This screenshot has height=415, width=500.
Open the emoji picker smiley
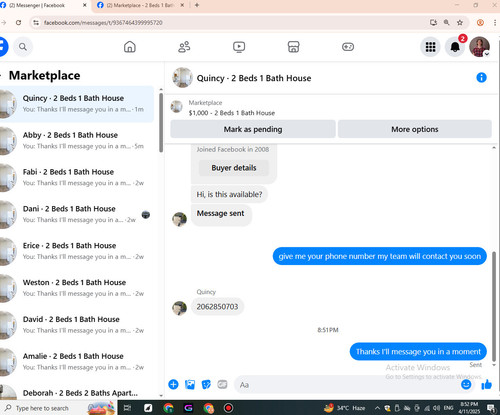point(466,384)
